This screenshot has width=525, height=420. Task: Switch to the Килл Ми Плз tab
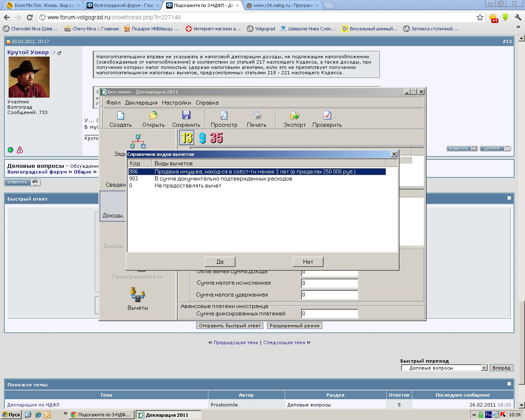(43, 5)
